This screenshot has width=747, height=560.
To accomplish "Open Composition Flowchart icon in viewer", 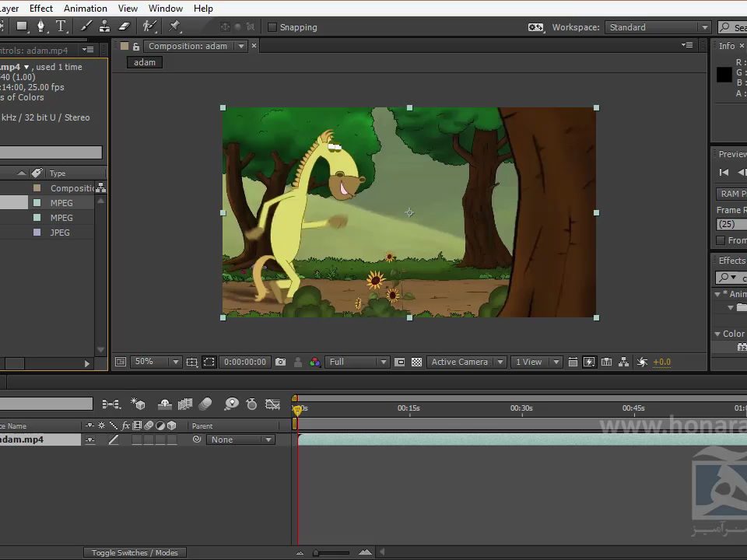I will pos(623,362).
